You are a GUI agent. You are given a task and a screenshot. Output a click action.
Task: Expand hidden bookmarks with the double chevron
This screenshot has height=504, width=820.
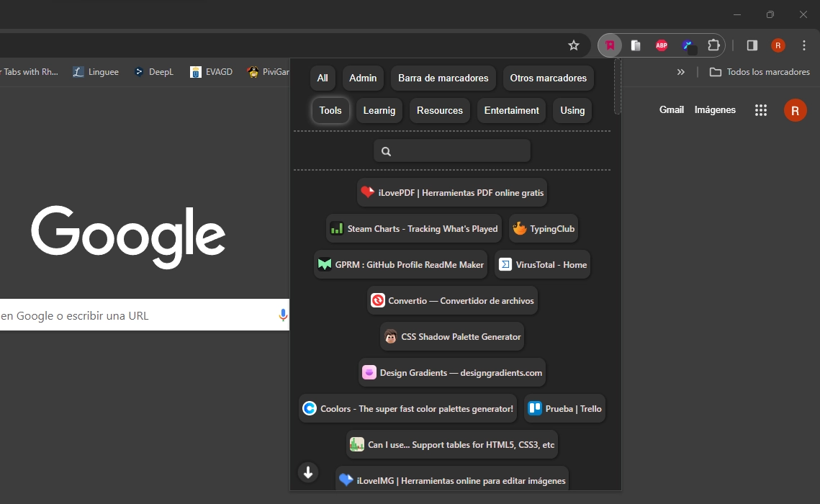point(681,72)
